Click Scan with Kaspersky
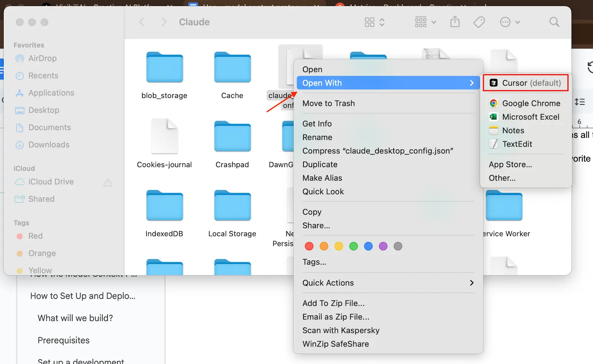Screen dimensions: 593x364 tap(388, 330)
